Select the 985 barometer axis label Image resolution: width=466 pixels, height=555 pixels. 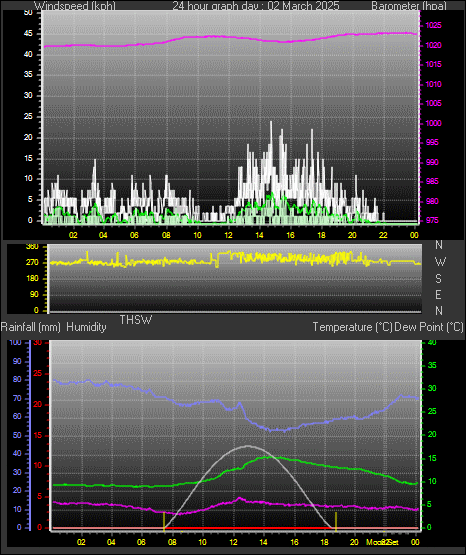(432, 181)
